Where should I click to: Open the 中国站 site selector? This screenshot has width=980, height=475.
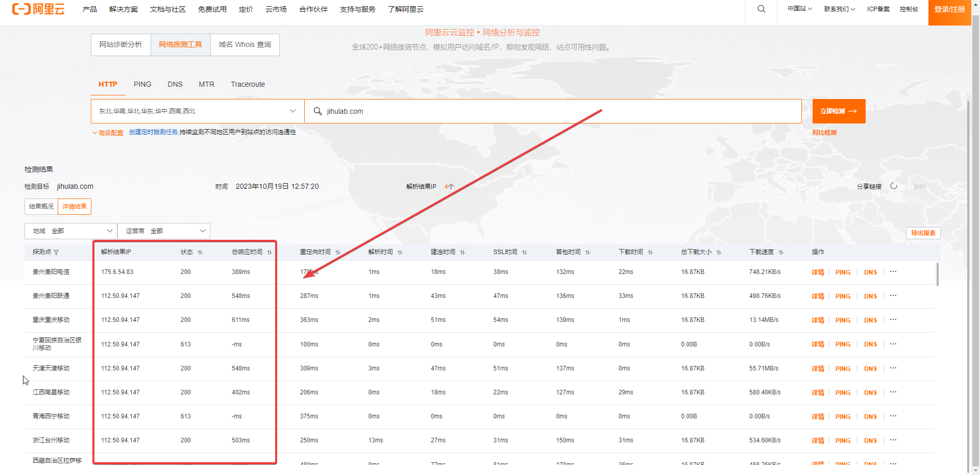pos(799,9)
